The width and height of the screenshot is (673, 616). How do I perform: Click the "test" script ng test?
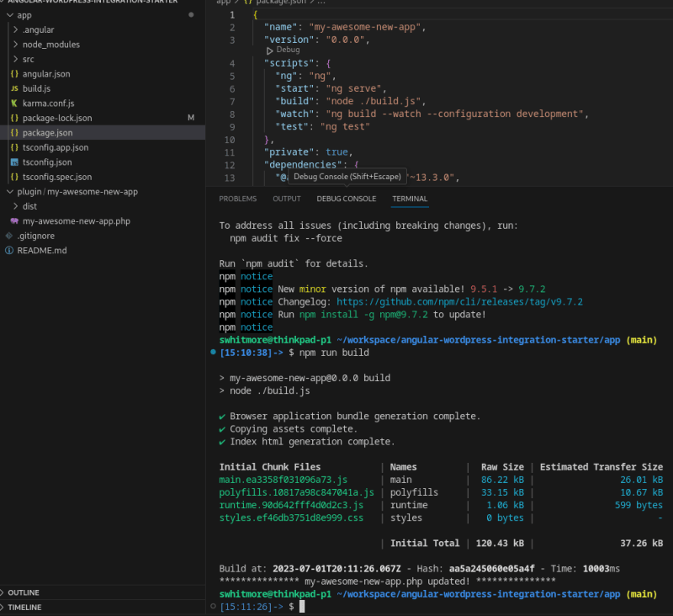click(x=345, y=126)
